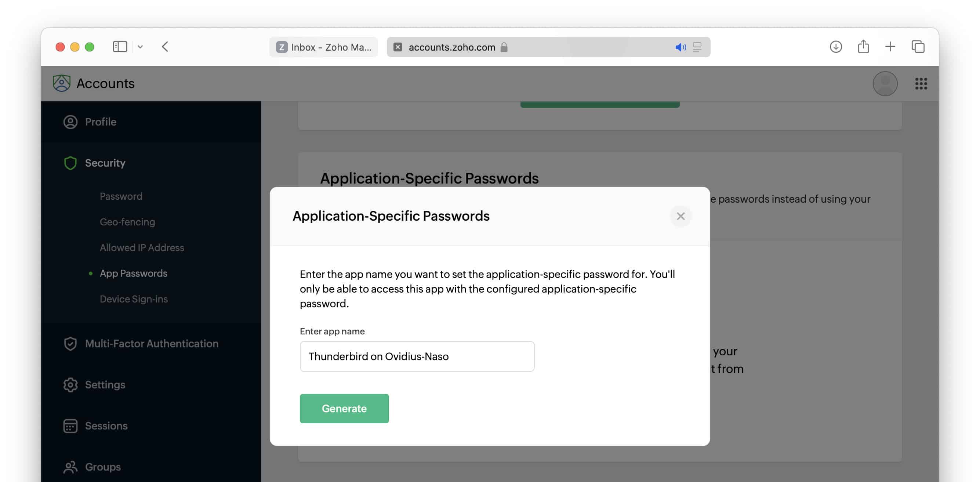Image resolution: width=980 pixels, height=482 pixels.
Task: Collapse the Security section in sidebar
Action: [105, 163]
